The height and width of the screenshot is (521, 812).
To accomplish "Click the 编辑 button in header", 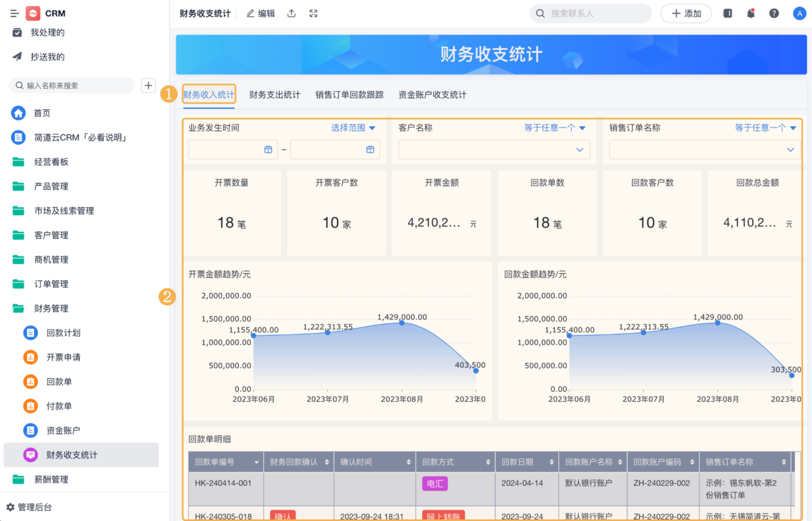I will tap(261, 14).
